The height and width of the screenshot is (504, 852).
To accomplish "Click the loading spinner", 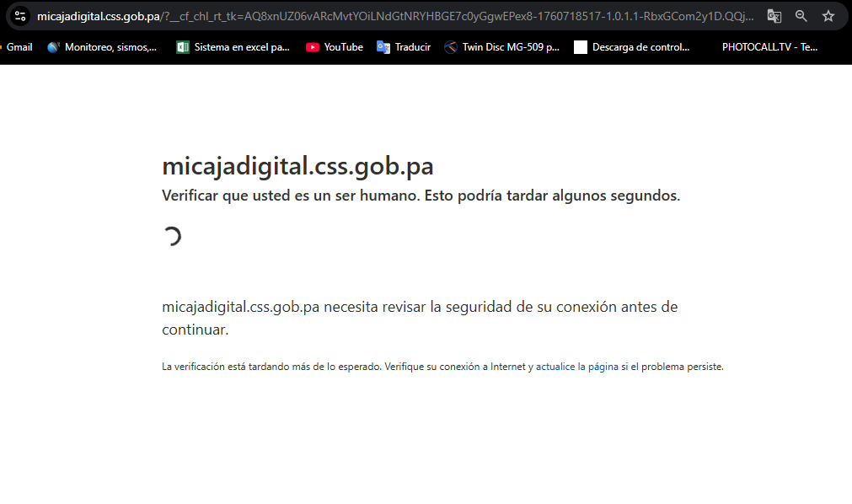I will (172, 237).
